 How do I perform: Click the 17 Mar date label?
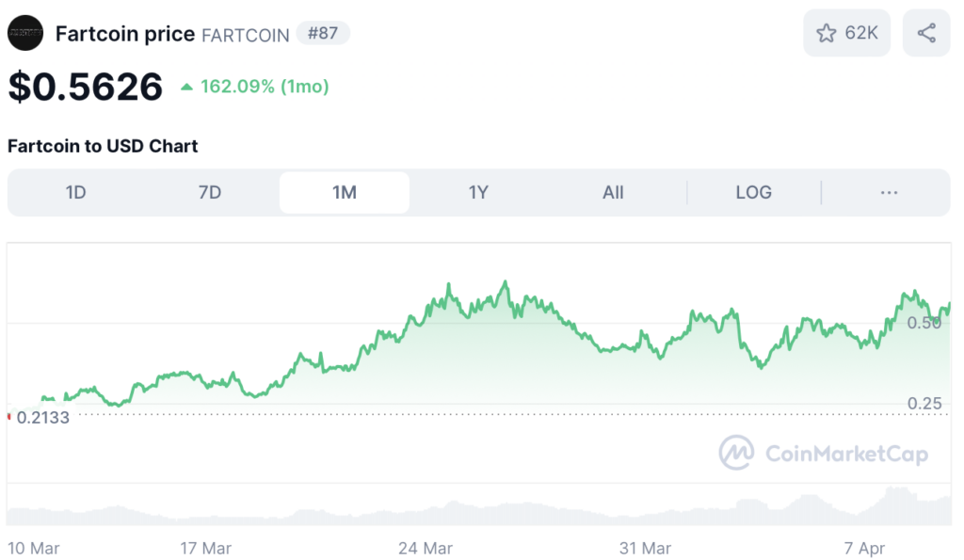pyautogui.click(x=205, y=549)
